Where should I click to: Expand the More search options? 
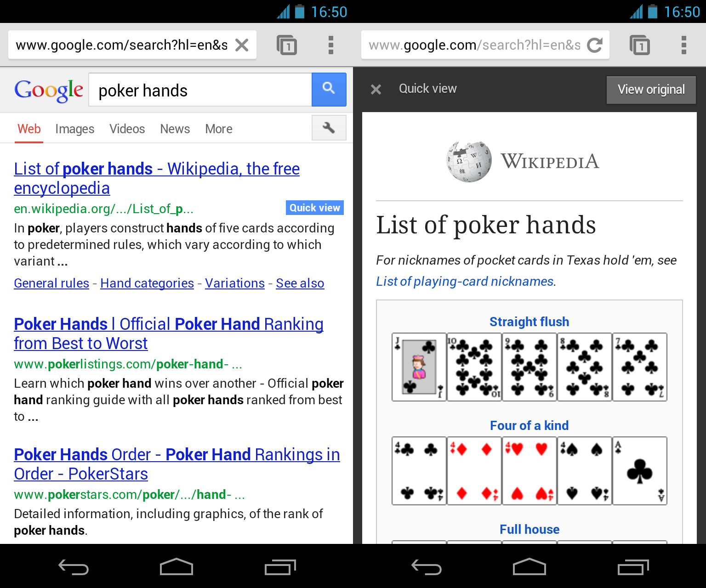[219, 129]
